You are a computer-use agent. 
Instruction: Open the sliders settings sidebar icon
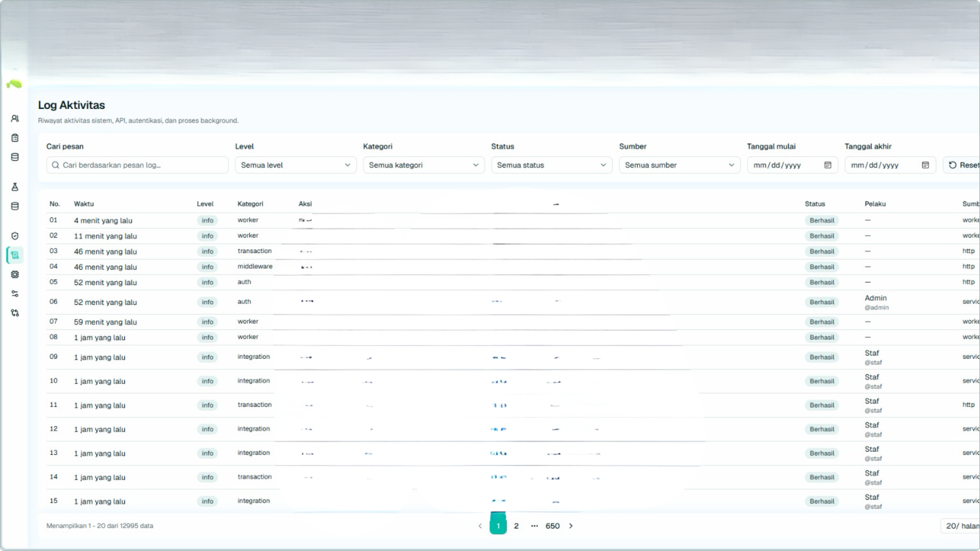click(x=15, y=294)
